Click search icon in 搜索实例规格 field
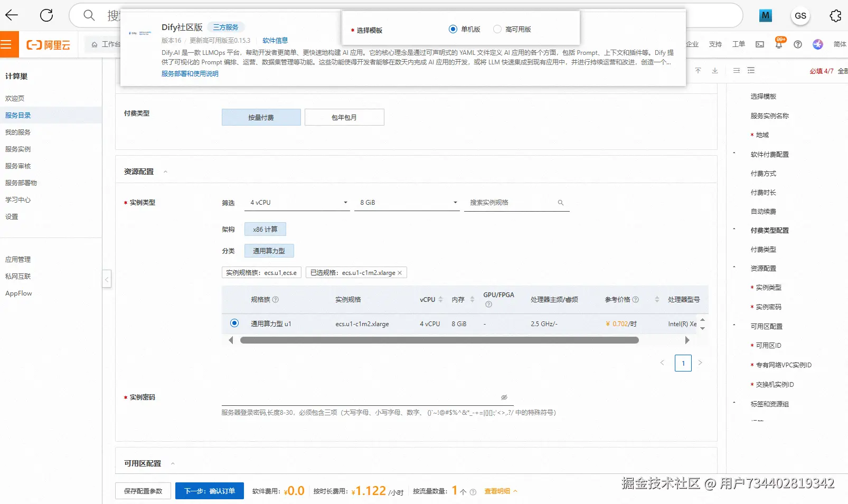 tap(561, 203)
